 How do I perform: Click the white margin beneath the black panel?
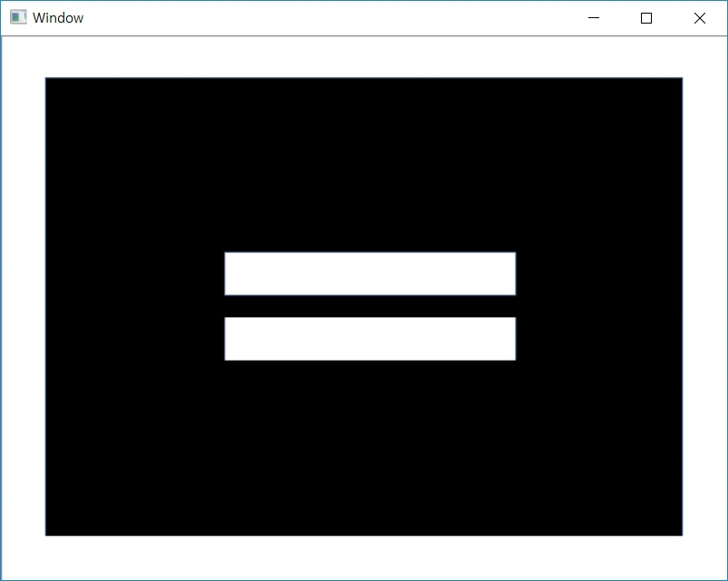tap(363, 557)
